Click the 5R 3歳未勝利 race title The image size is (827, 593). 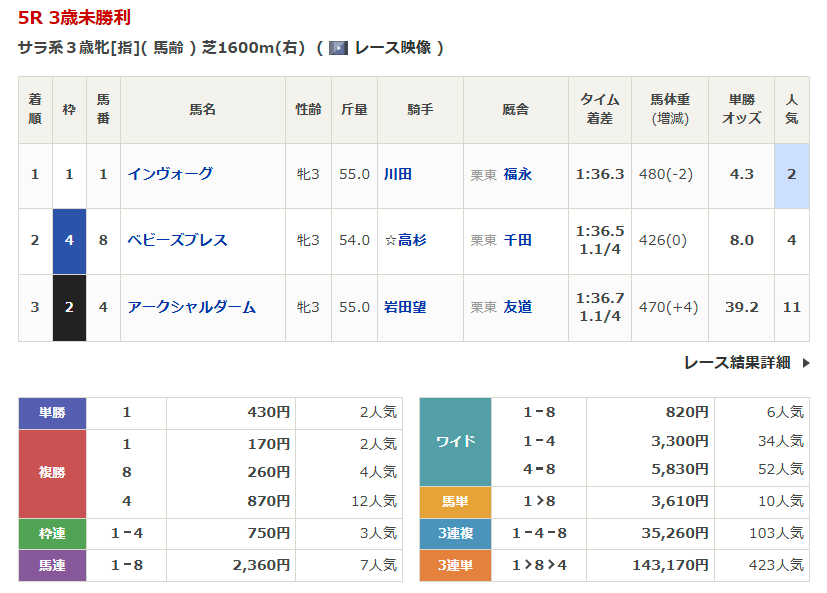[74, 18]
